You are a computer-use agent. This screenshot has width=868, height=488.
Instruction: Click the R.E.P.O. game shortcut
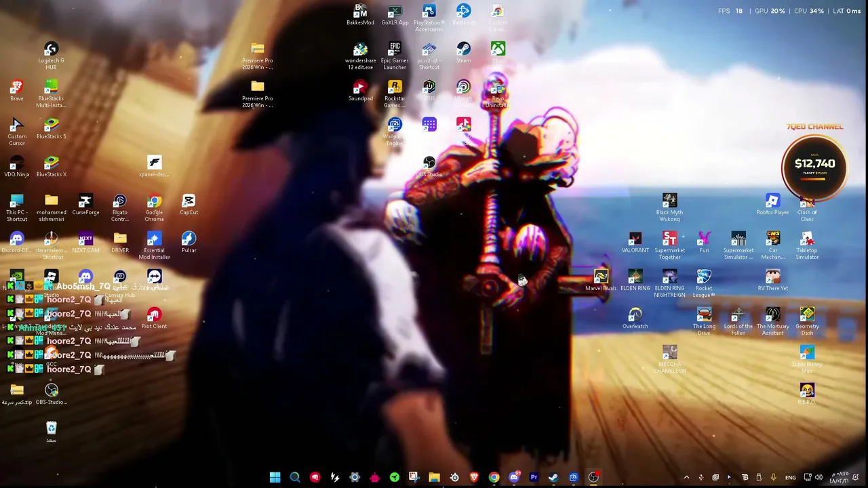807,394
